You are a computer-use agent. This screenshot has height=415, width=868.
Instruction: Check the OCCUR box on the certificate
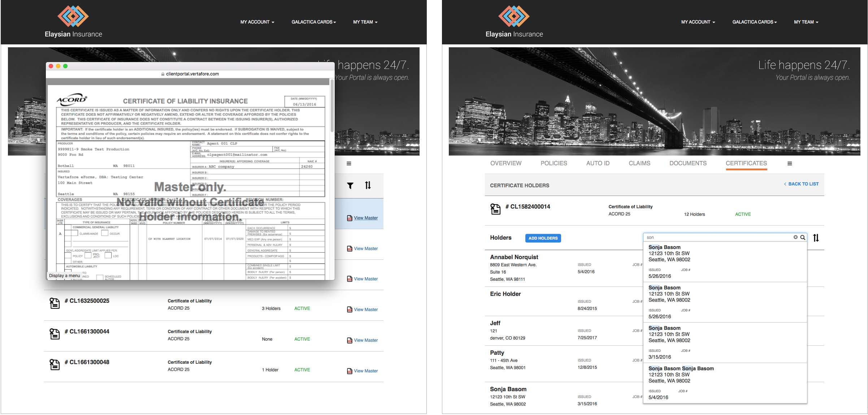tap(105, 233)
